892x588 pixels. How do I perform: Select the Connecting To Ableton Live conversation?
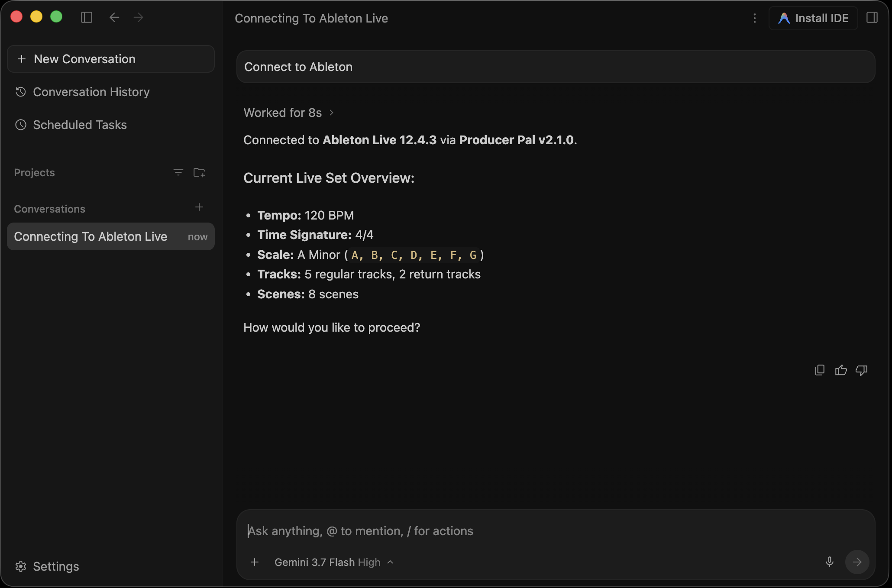(111, 236)
